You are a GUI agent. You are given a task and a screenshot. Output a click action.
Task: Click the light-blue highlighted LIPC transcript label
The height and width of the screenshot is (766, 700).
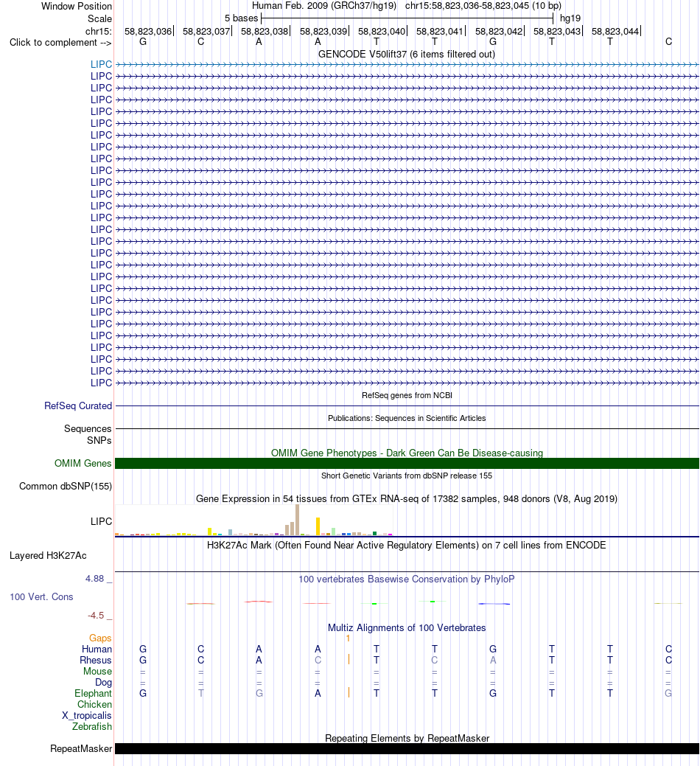[101, 64]
